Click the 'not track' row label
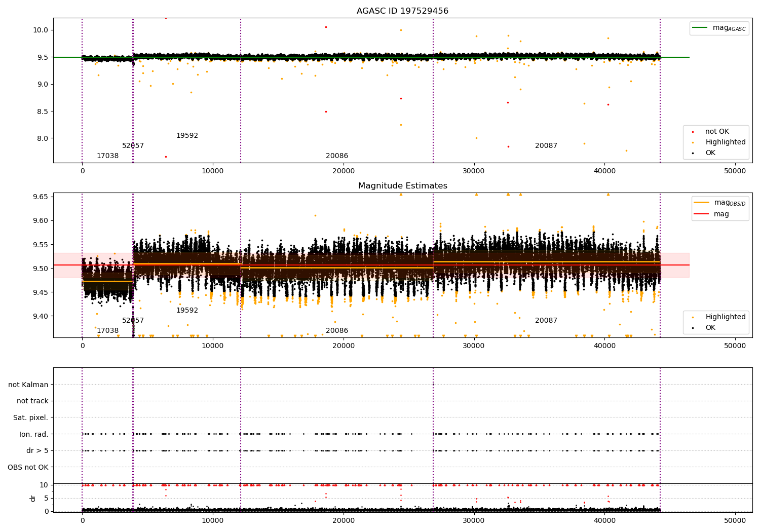Screen dimensions: 760x532 pyautogui.click(x=32, y=401)
